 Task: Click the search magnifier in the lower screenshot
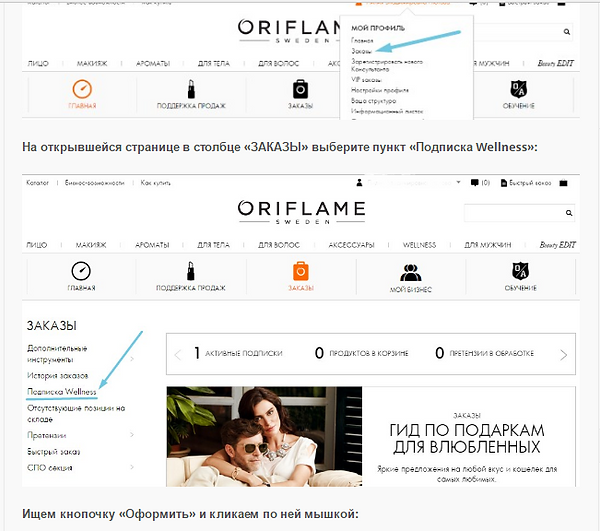pyautogui.click(x=569, y=213)
